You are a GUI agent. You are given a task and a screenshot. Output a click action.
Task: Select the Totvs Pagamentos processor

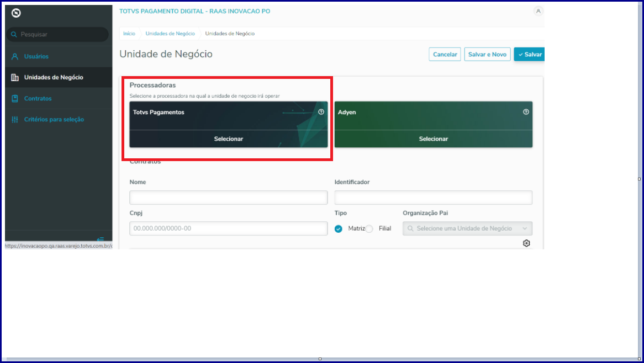[228, 139]
